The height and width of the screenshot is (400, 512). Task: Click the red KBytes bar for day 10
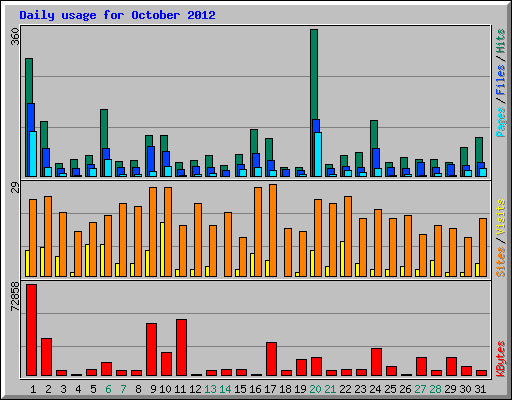coord(167,364)
